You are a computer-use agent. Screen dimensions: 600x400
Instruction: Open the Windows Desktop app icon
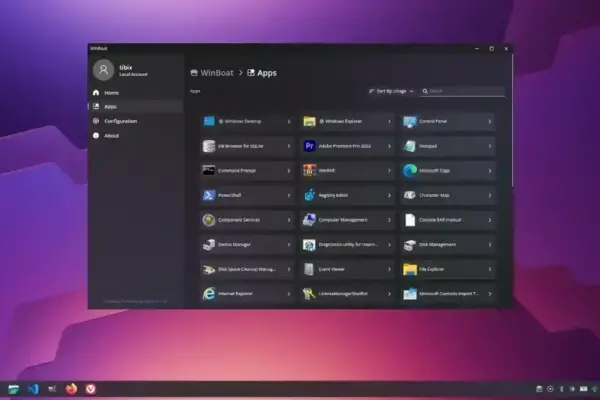[209, 121]
